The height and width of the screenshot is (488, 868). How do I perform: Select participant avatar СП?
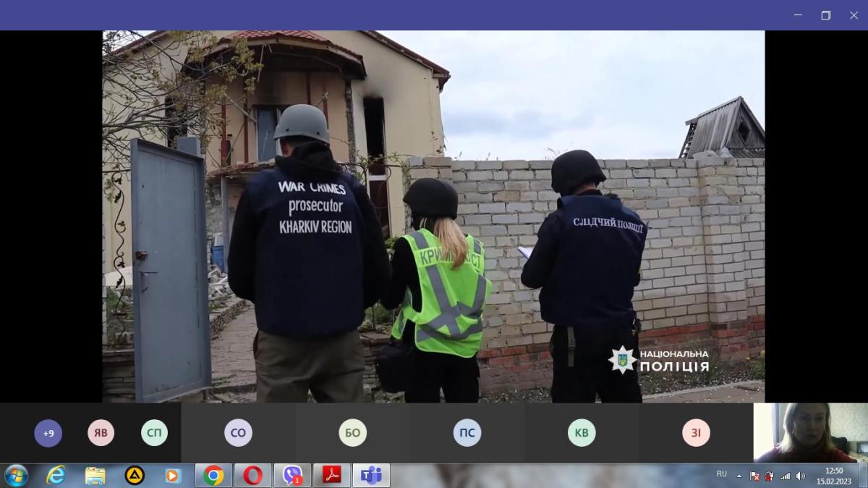coord(154,433)
